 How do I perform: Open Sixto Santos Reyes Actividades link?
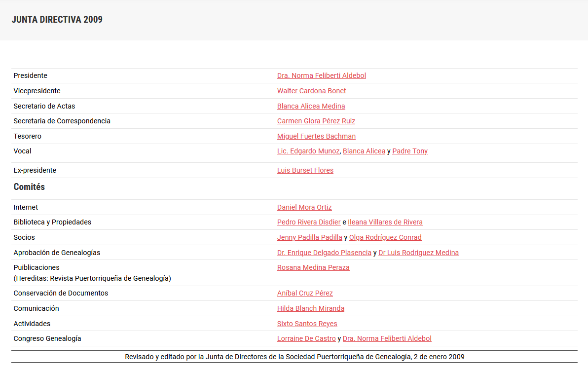coord(307,324)
